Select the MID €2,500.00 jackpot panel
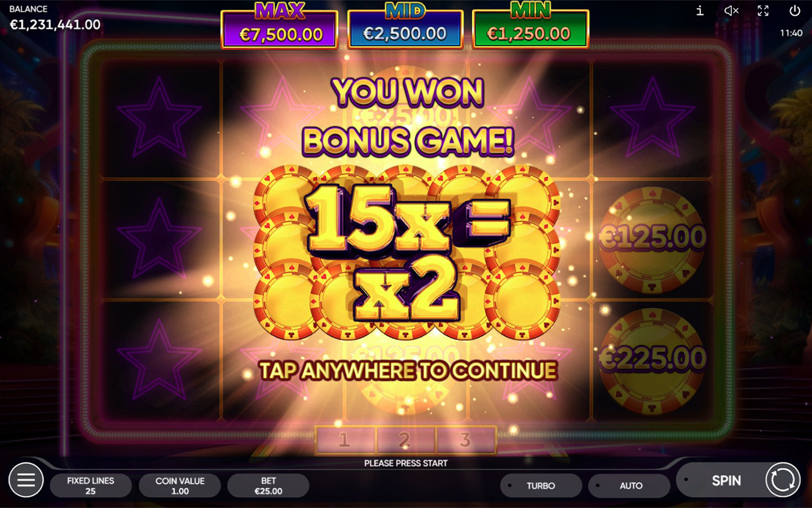 click(405, 27)
